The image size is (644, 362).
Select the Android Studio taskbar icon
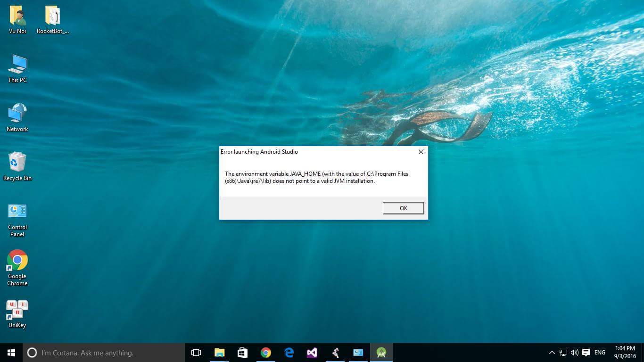[x=381, y=353]
